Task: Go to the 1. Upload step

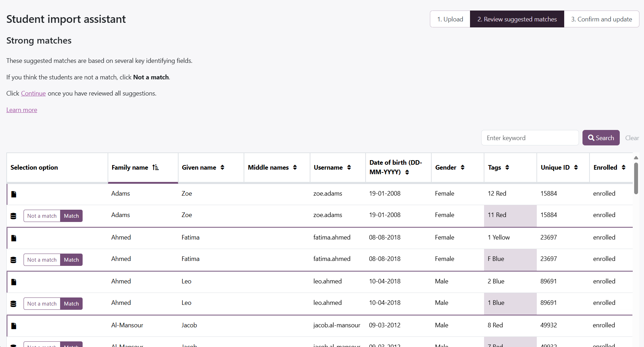Action: pyautogui.click(x=450, y=19)
